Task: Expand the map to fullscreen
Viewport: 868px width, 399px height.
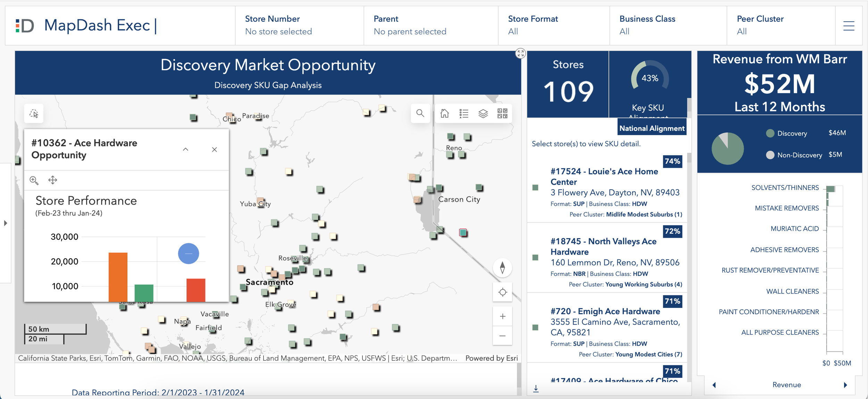Action: tap(520, 53)
